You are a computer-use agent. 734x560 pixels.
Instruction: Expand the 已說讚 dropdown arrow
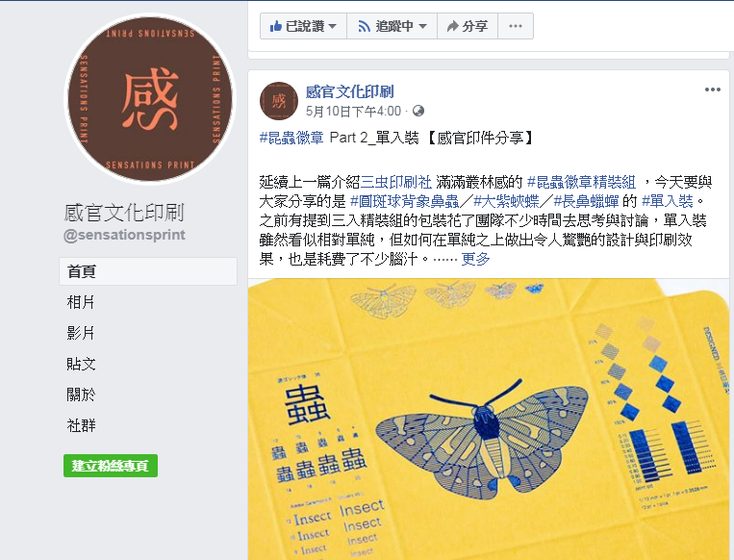(x=332, y=27)
